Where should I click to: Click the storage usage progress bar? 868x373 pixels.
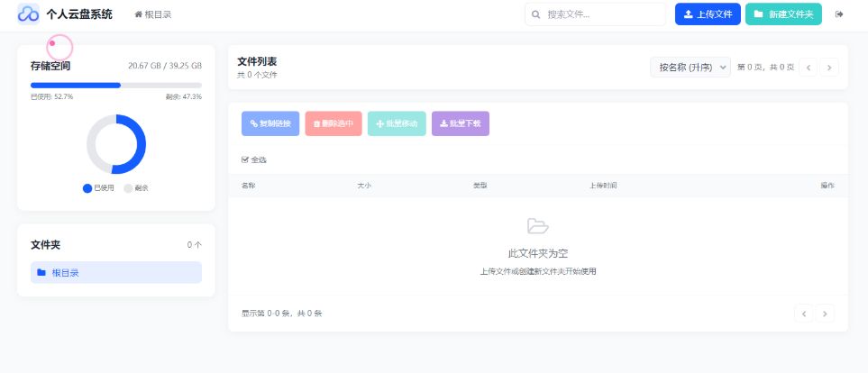coord(116,86)
